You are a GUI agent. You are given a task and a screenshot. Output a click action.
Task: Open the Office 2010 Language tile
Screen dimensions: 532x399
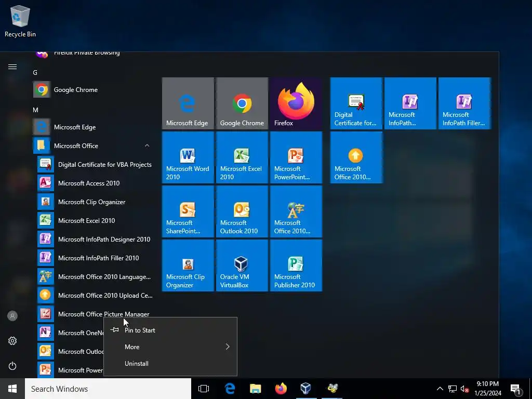pos(296,211)
